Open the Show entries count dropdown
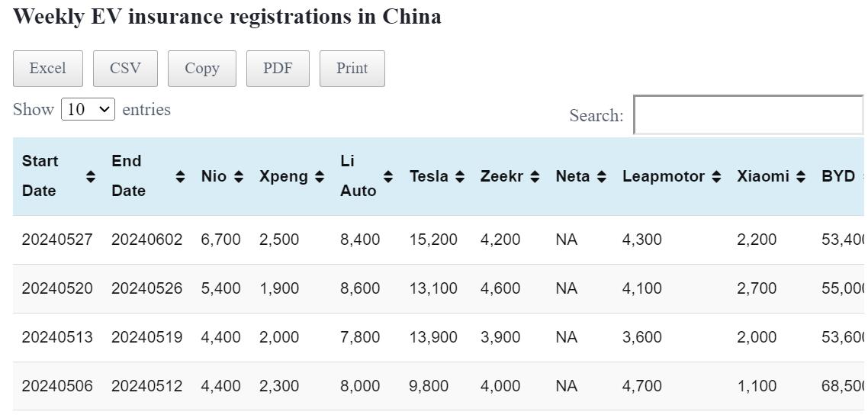868x415 pixels. pyautogui.click(x=88, y=109)
